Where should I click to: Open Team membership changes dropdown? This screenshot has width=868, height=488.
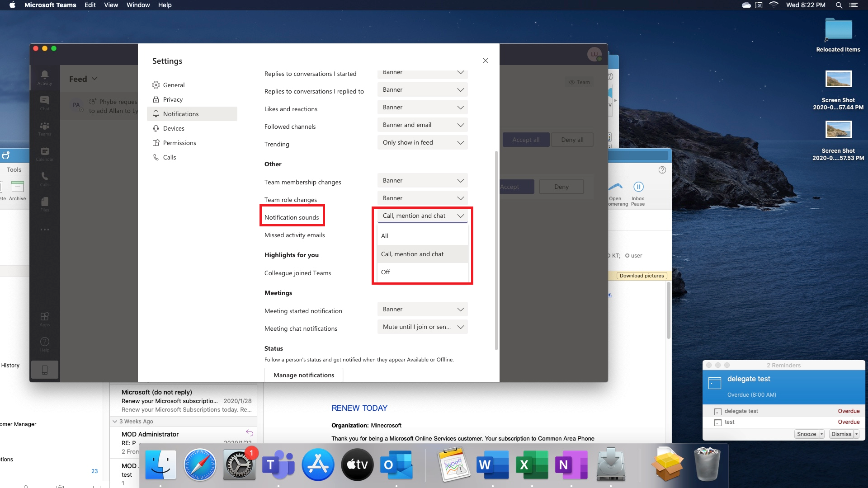pyautogui.click(x=422, y=180)
